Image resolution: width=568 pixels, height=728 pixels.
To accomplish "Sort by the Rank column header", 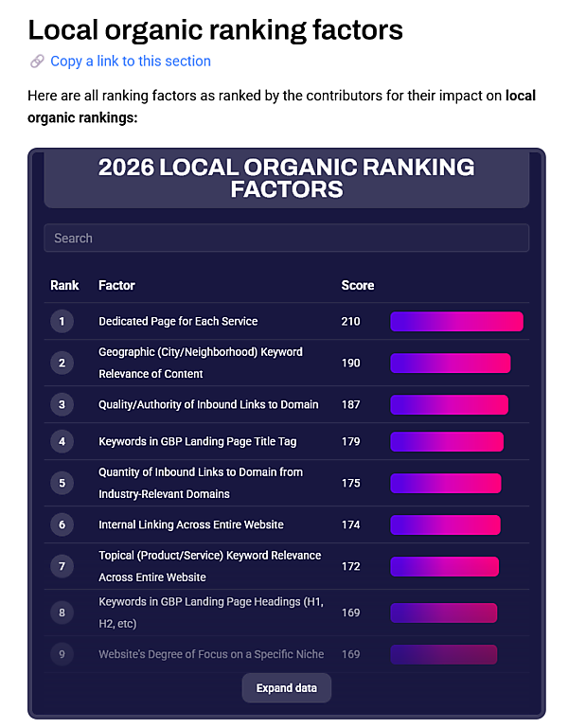I will [64, 285].
